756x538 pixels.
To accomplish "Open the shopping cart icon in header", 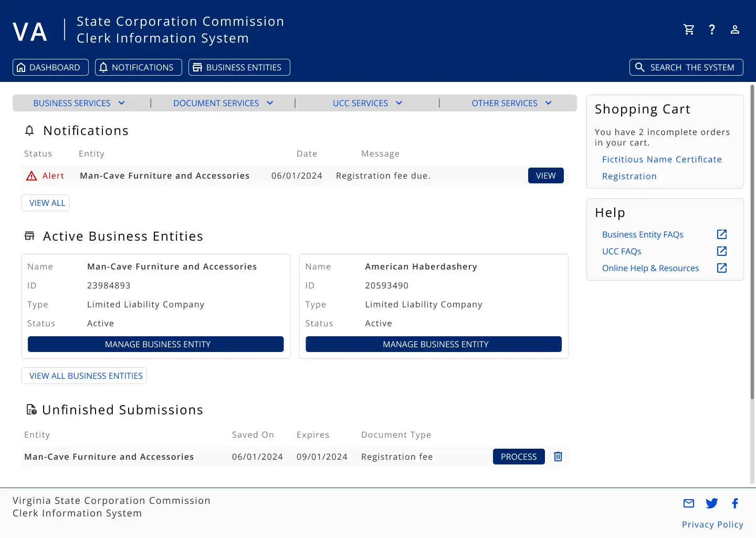I will (x=689, y=29).
